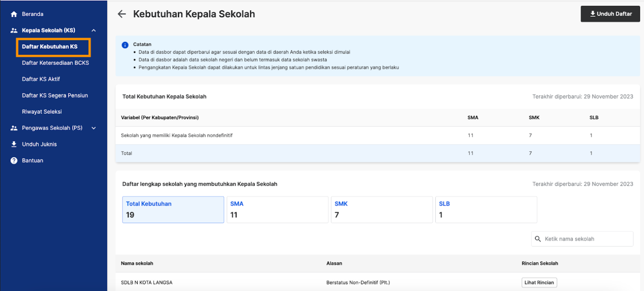Open Beranda in the sidebar

[33, 14]
